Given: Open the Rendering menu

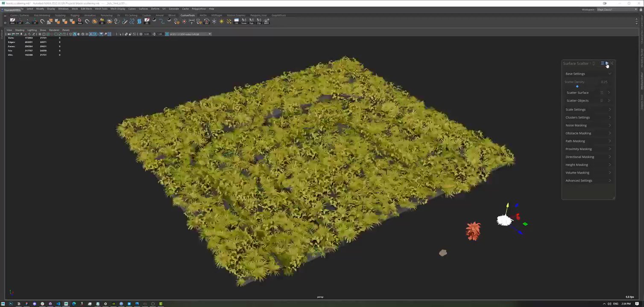Looking at the screenshot, I should pyautogui.click(x=107, y=15).
